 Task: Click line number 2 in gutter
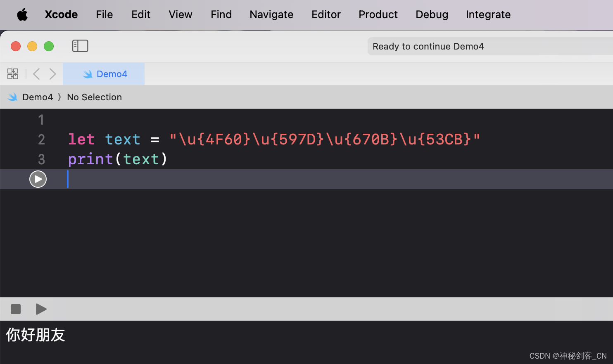coord(41,139)
